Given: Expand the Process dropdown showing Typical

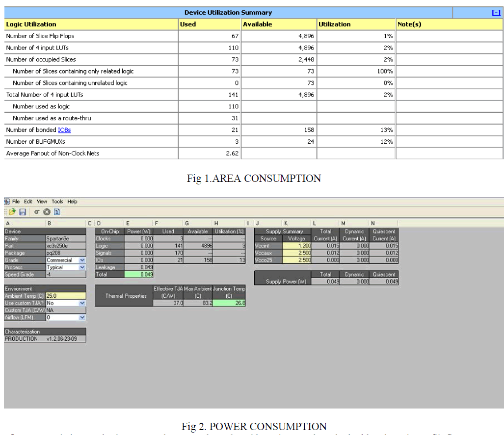Looking at the screenshot, I should [82, 267].
